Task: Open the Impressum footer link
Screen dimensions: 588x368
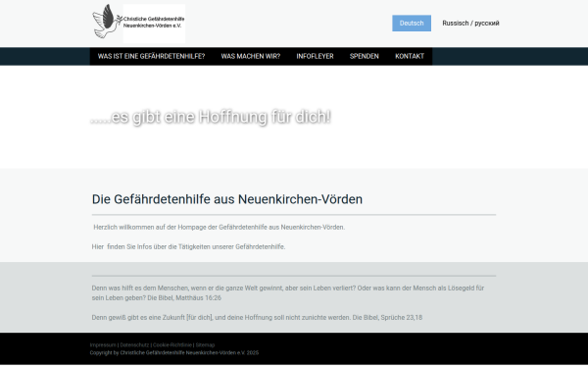Action: (x=103, y=344)
